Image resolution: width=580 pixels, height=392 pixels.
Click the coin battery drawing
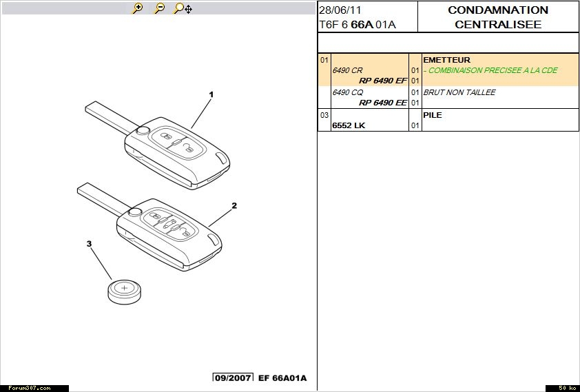pos(124,290)
